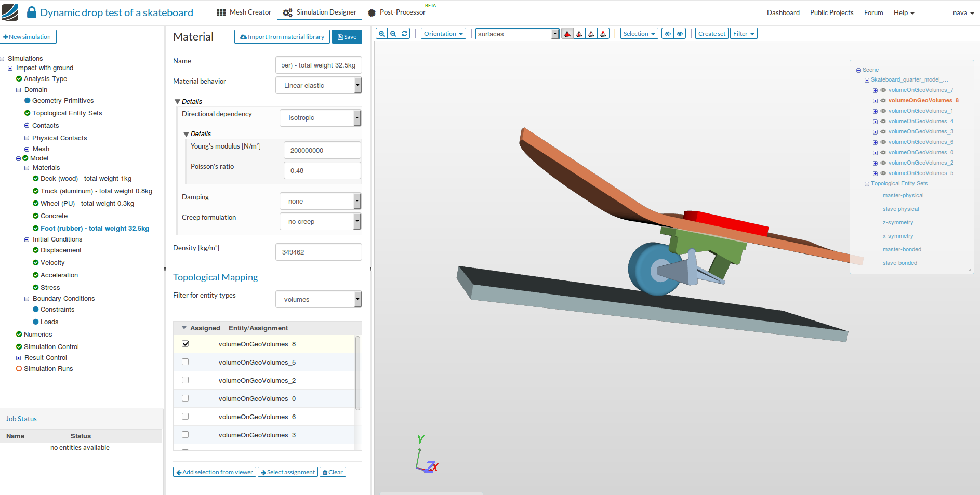
Task: Click Import from material library
Action: tap(282, 37)
